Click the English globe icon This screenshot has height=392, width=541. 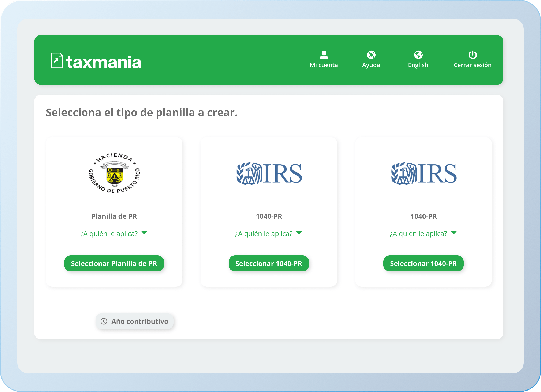click(418, 55)
